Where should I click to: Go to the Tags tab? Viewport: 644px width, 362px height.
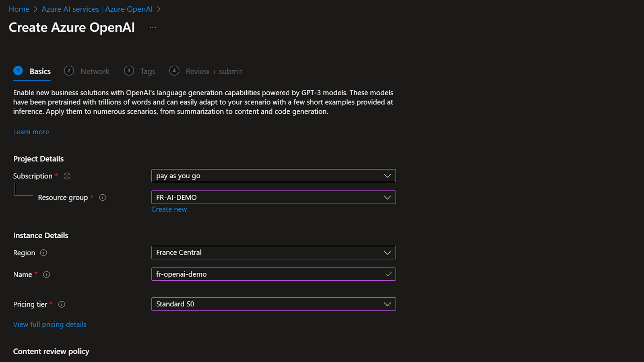coord(148,71)
